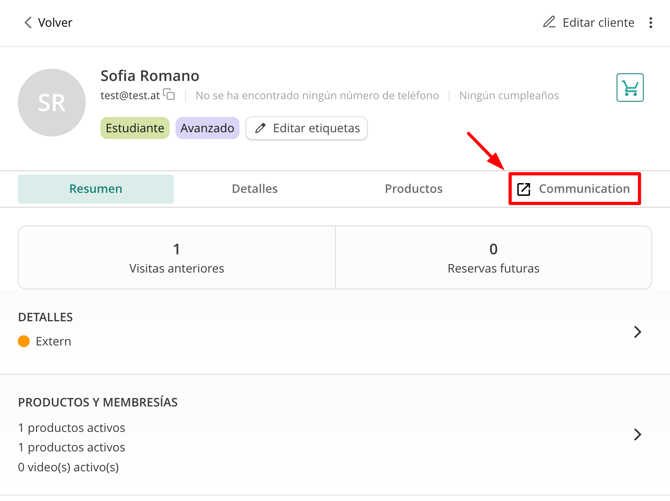
Task: Open the Productos tab
Action: 413,188
